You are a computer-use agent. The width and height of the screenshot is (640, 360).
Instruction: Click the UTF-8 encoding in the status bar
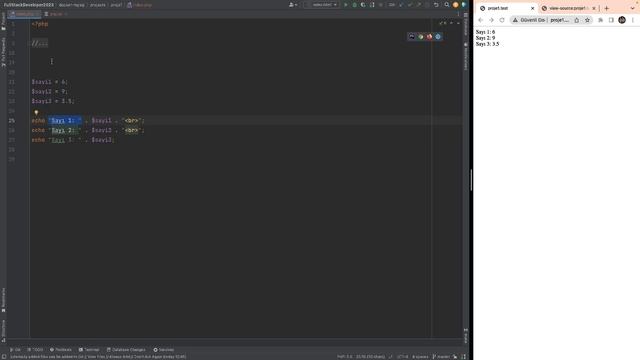pos(402,357)
